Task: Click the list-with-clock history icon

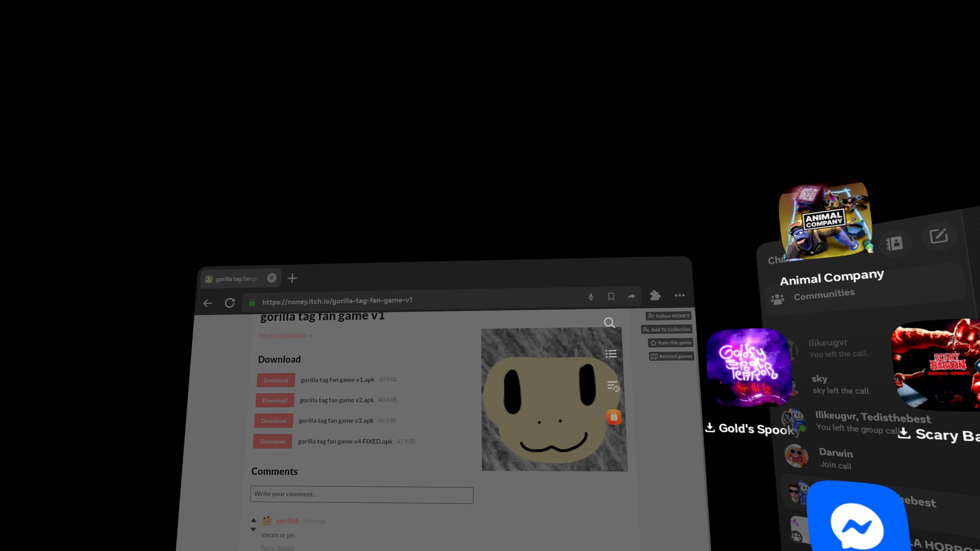Action: coord(613,386)
